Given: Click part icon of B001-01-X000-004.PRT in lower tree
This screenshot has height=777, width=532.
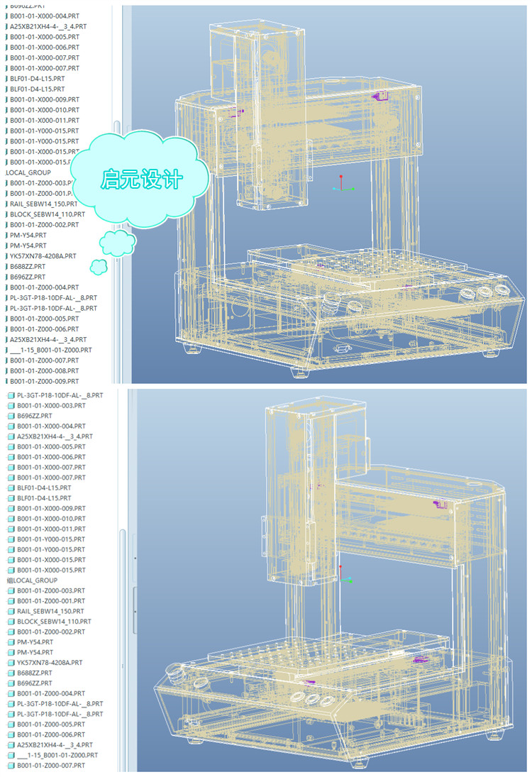Looking at the screenshot, I should (x=11, y=426).
